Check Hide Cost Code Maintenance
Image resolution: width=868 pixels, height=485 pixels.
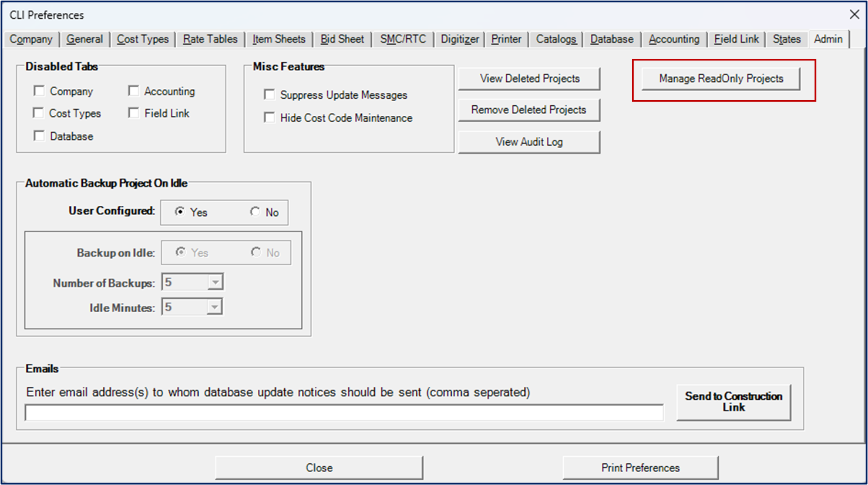(270, 118)
